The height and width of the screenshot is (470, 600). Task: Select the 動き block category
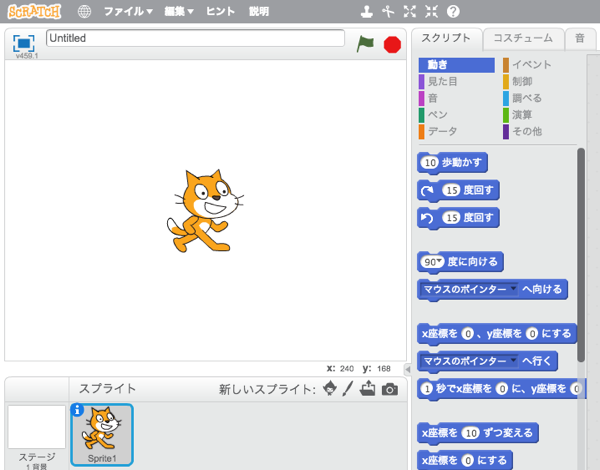point(457,65)
